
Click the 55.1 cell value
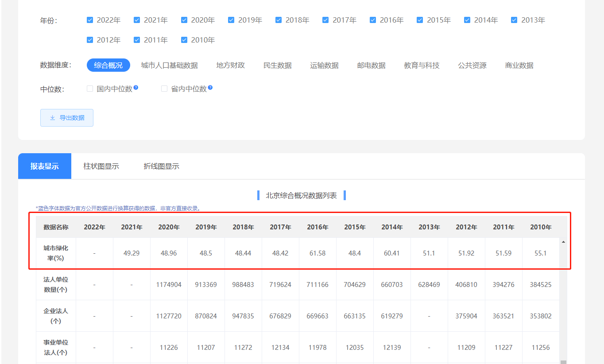coord(541,253)
